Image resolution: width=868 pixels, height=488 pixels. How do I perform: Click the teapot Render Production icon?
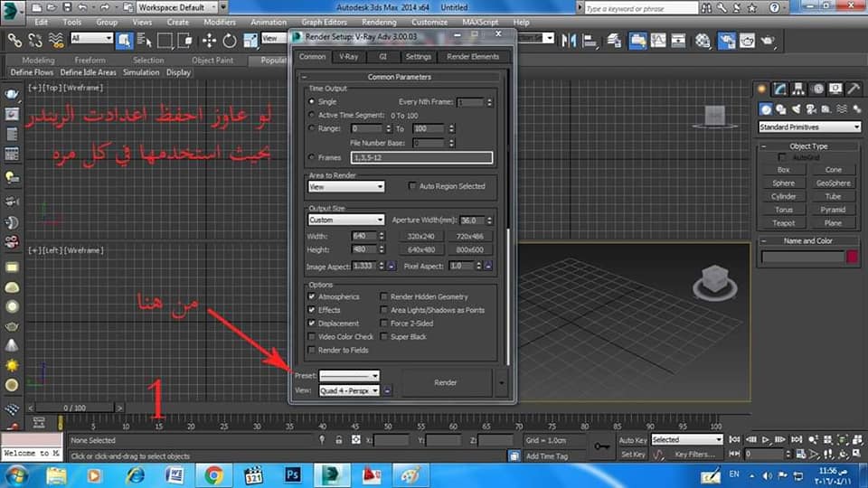768,41
